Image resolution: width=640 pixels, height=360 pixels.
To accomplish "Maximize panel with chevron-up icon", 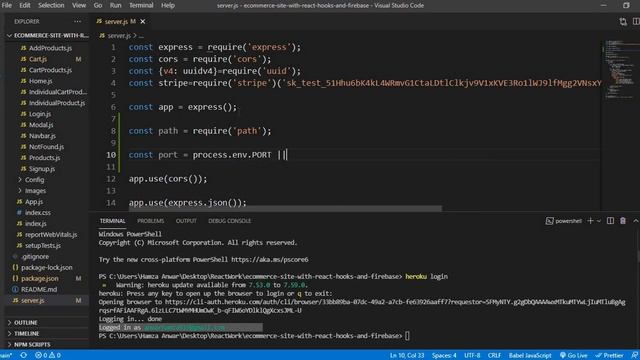I will [636, 221].
